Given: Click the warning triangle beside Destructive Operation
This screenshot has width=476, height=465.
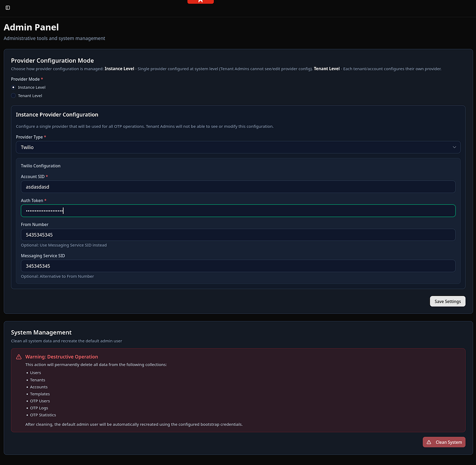Looking at the screenshot, I should pyautogui.click(x=19, y=357).
